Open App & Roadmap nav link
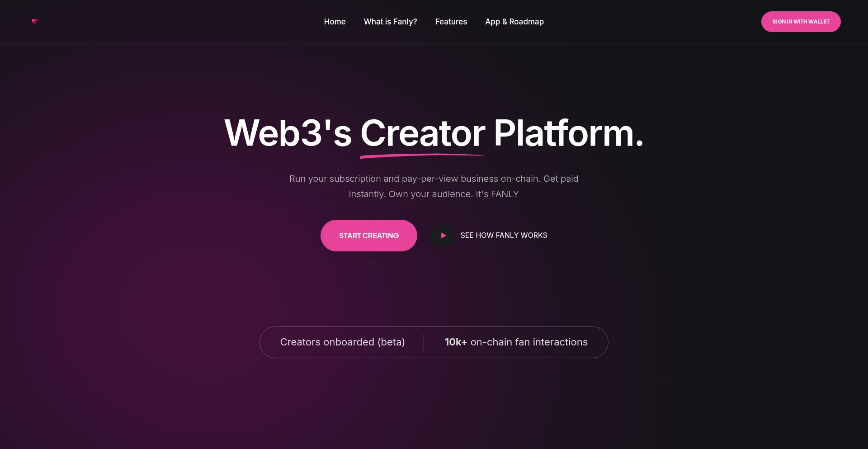Screen dimensions: 868x449 pos(514,22)
